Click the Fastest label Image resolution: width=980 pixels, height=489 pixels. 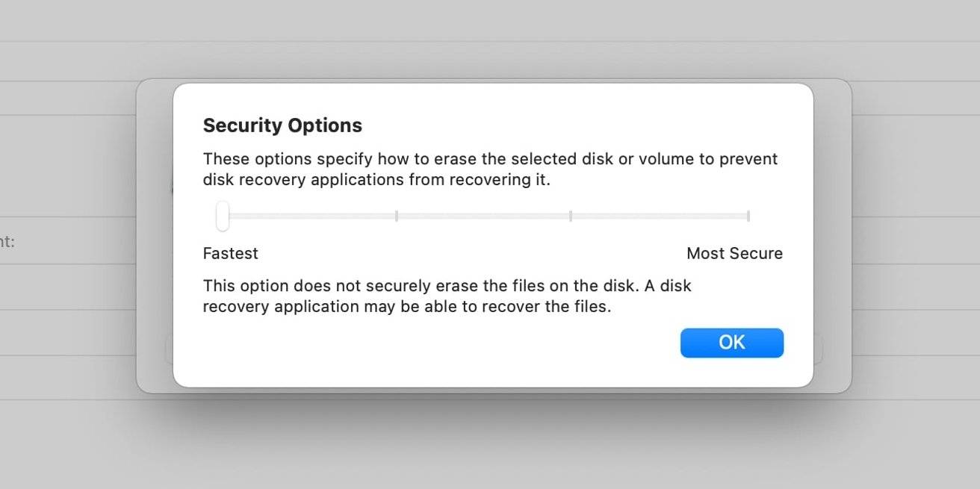(230, 253)
